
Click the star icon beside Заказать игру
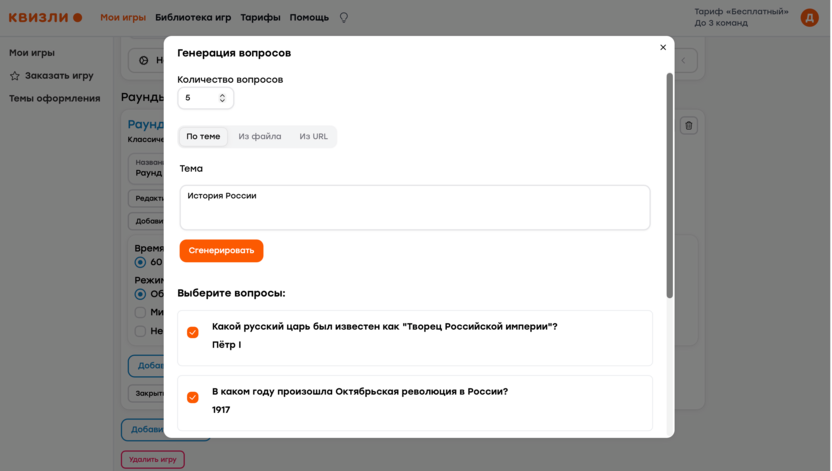coord(15,75)
